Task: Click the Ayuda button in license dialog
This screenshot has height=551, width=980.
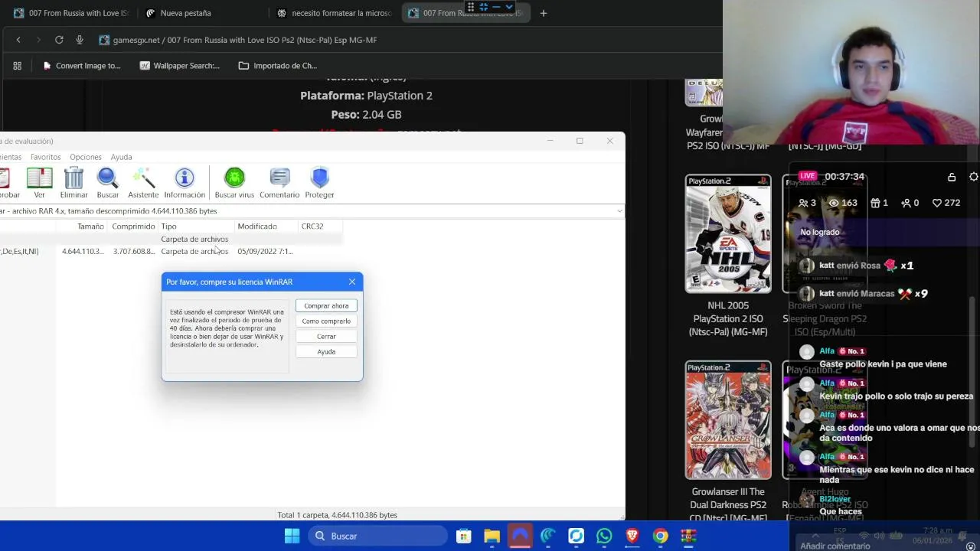Action: (x=326, y=351)
